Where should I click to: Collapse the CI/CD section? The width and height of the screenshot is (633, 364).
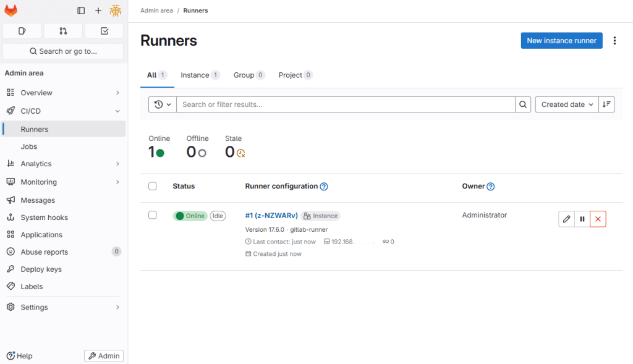click(x=63, y=111)
